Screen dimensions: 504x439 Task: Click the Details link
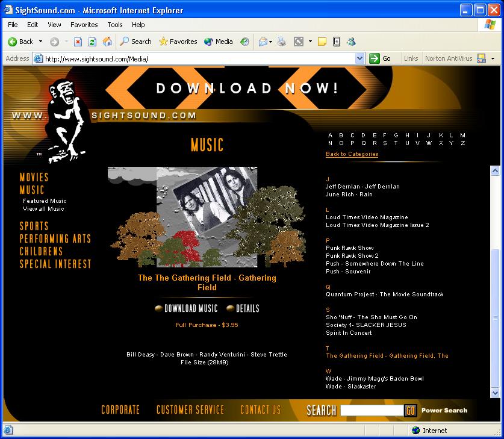[247, 308]
